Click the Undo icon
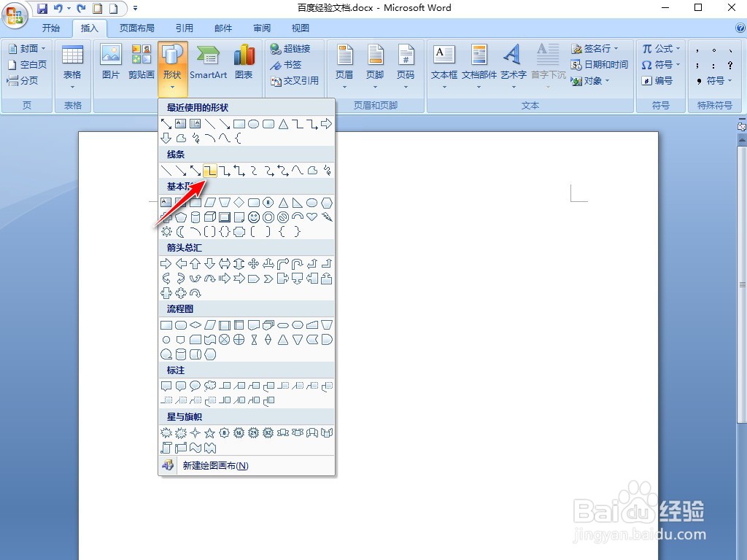 click(x=58, y=8)
